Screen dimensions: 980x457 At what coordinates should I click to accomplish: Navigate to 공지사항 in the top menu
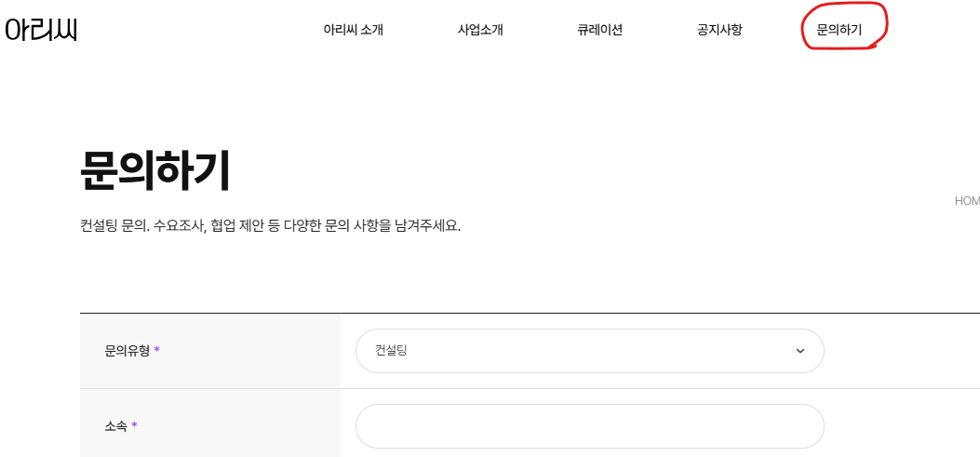pyautogui.click(x=719, y=30)
